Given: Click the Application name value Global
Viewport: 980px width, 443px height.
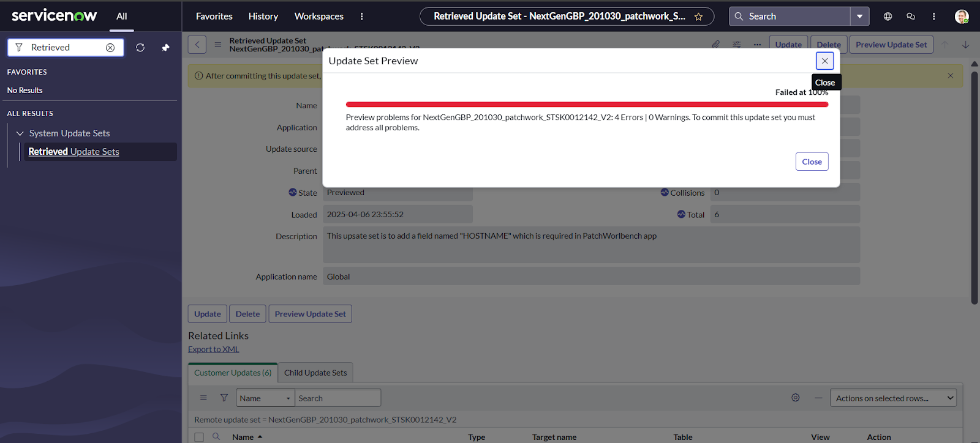Looking at the screenshot, I should 591,277.
